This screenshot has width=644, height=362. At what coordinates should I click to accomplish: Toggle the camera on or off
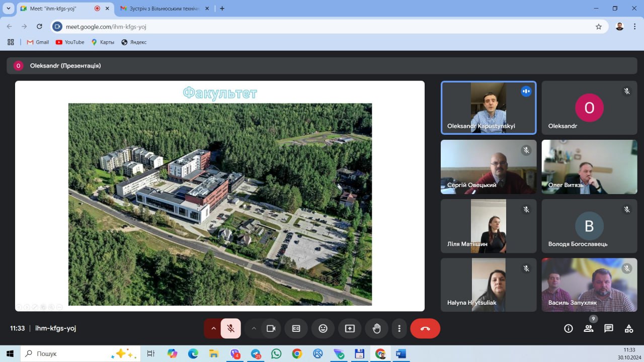(x=271, y=328)
